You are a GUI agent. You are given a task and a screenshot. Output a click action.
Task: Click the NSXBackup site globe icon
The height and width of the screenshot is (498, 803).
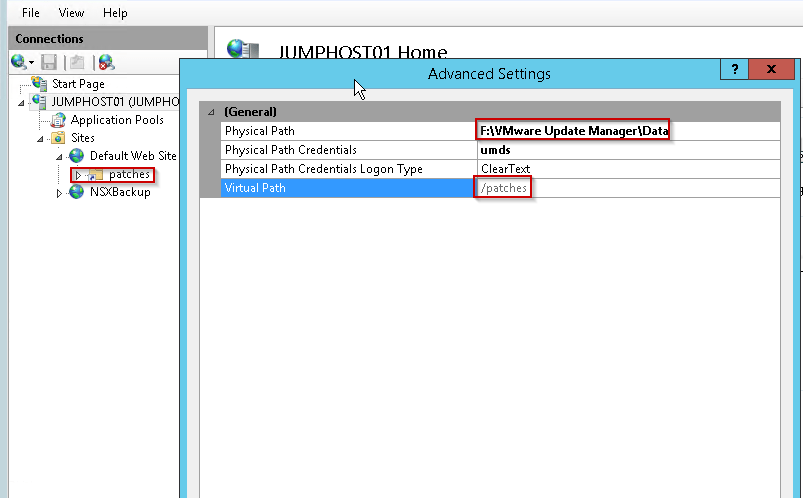tap(77, 192)
